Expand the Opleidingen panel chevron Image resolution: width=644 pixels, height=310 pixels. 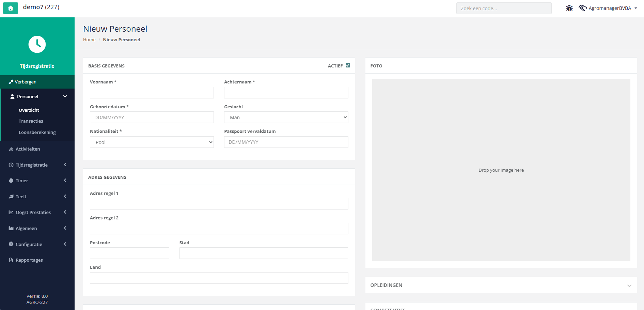[x=629, y=285]
